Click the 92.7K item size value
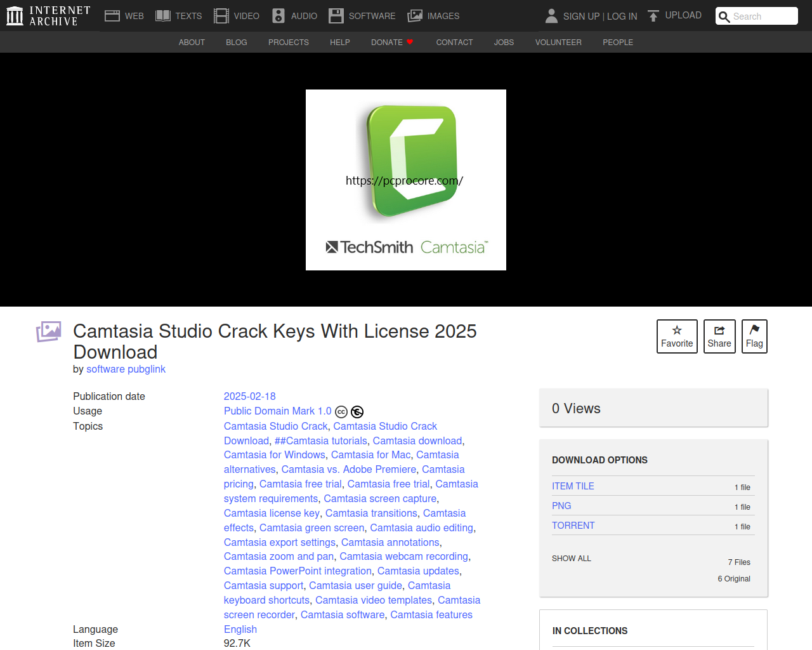The width and height of the screenshot is (812, 650). [237, 644]
